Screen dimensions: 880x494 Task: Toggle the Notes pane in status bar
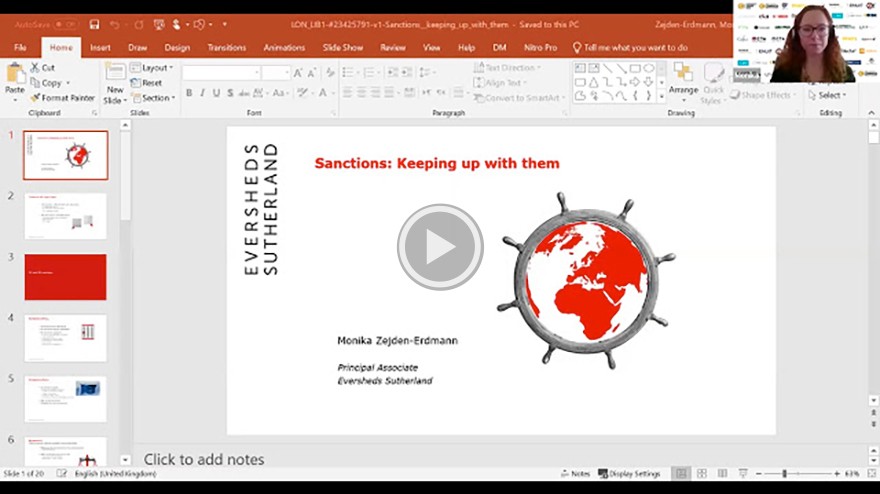(575, 474)
